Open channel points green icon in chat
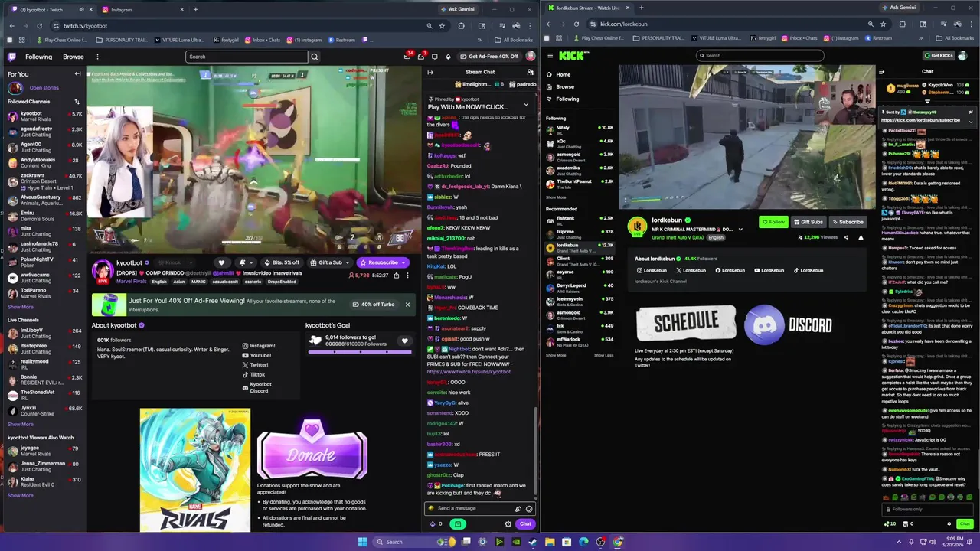Image resolution: width=980 pixels, height=551 pixels. [458, 524]
